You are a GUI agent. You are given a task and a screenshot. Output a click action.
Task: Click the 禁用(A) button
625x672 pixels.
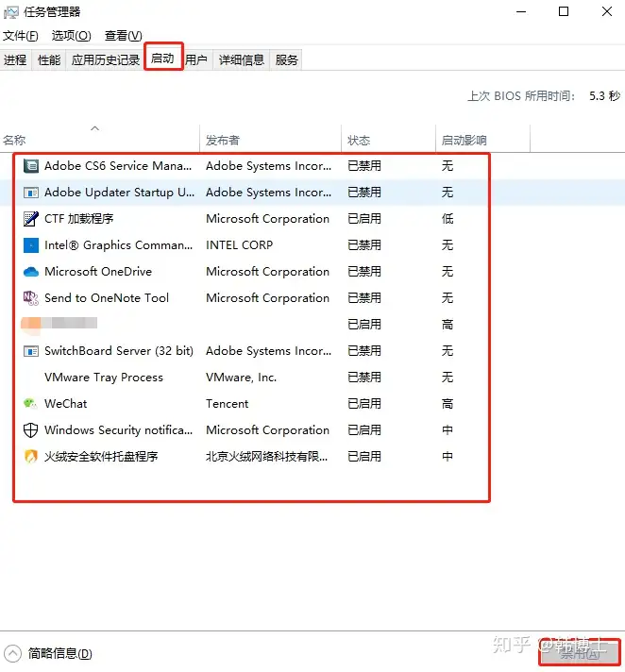tap(580, 653)
